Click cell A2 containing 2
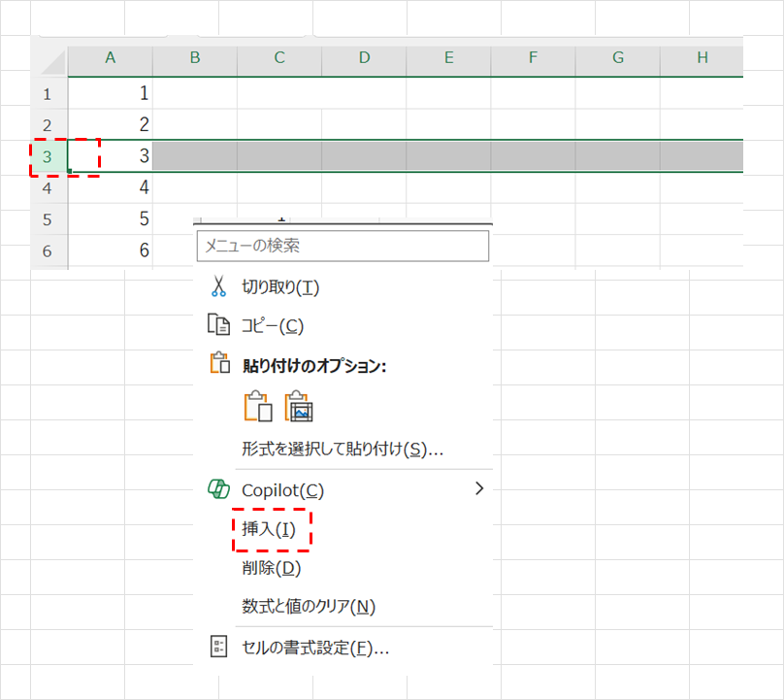Screen dimensions: 784x700 click(111, 124)
